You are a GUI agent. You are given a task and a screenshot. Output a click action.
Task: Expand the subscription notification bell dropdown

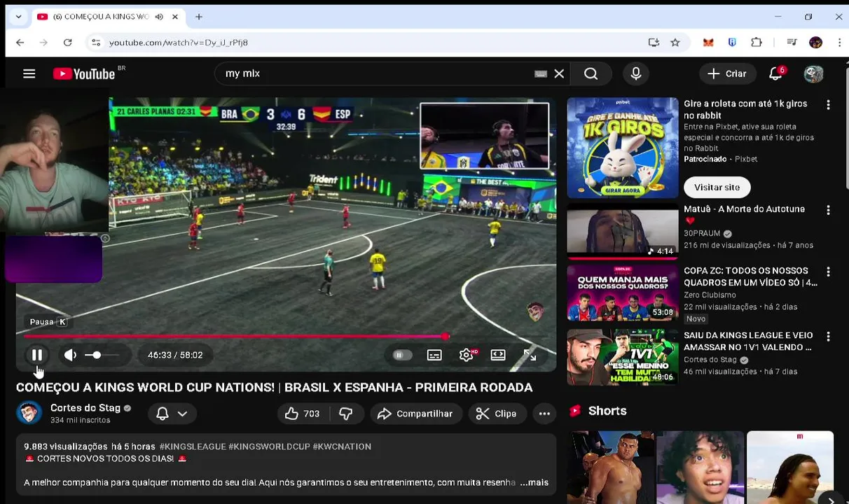(172, 414)
